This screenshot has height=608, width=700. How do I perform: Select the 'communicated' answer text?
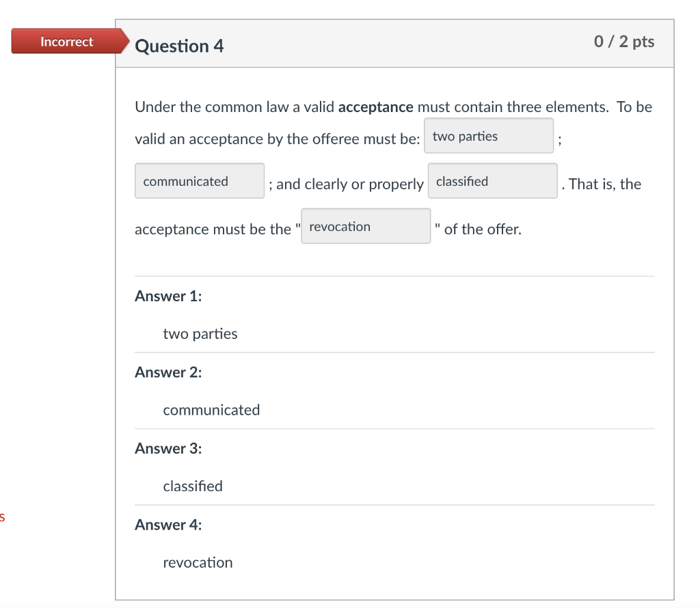coord(211,410)
